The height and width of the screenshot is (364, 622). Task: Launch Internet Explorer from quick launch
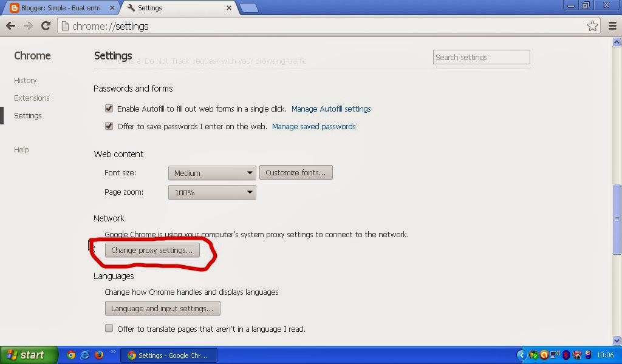85,355
